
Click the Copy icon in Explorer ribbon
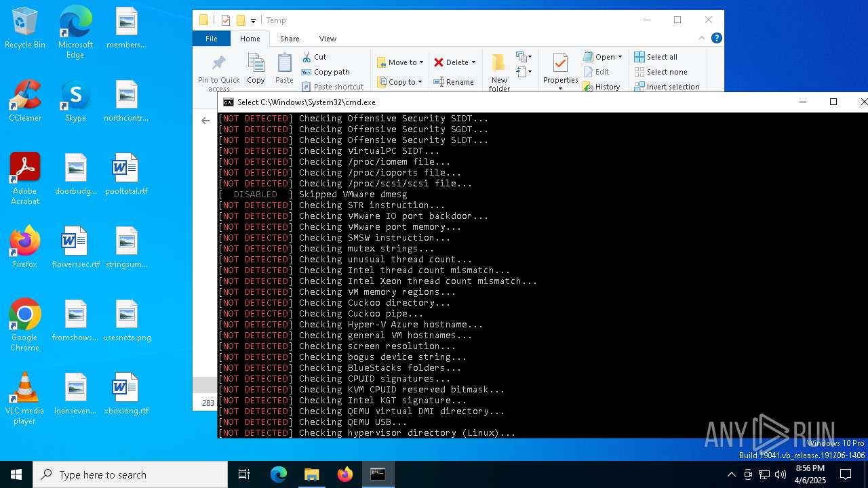(256, 68)
